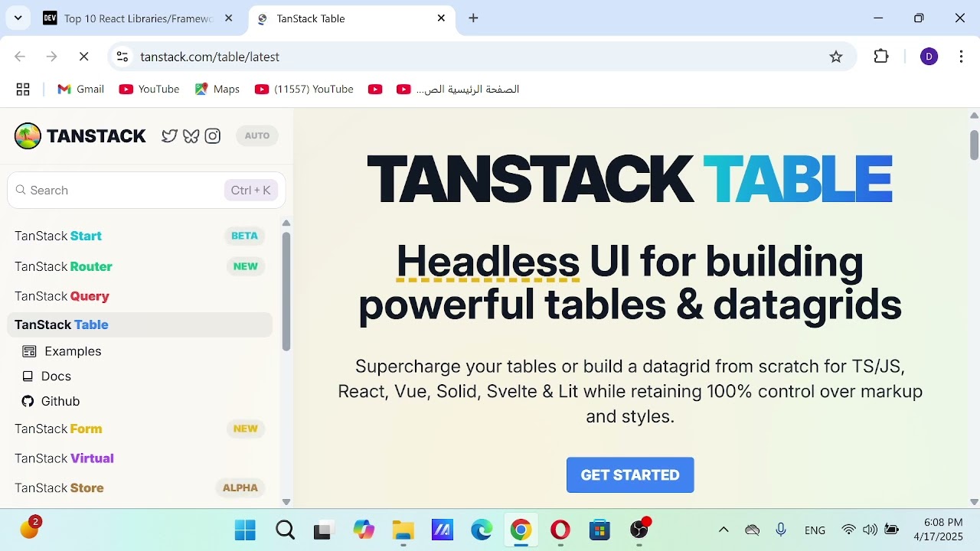The height and width of the screenshot is (551, 980).
Task: Select TanStack Table sidebar item
Action: tap(139, 324)
